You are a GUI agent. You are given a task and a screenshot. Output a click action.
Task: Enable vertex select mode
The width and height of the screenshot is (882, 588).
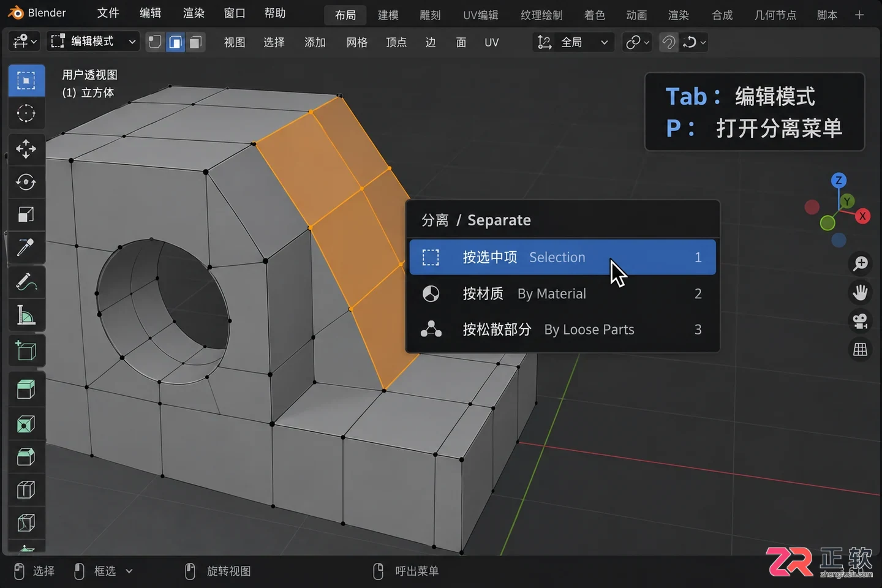pyautogui.click(x=155, y=42)
